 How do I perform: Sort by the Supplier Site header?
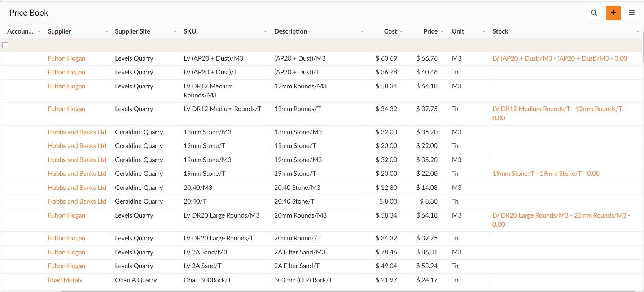[x=132, y=31]
